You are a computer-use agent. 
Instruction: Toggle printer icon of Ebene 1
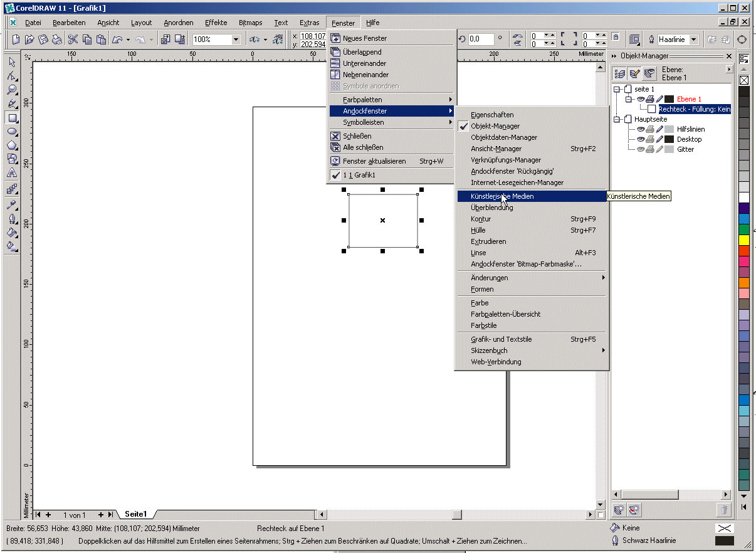pyautogui.click(x=651, y=99)
